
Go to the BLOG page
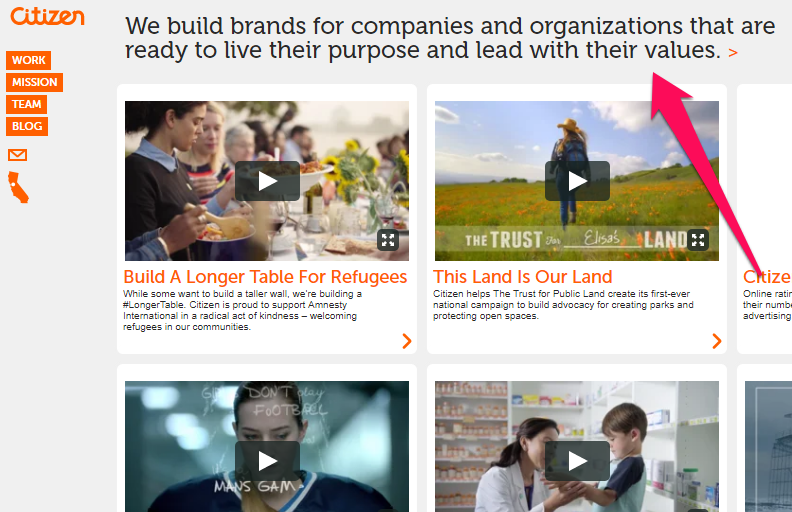pos(27,126)
